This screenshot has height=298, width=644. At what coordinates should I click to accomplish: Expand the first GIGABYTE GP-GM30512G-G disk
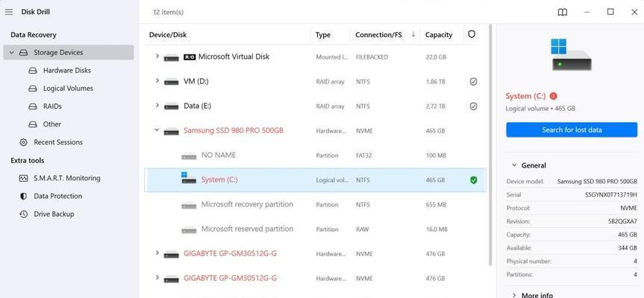[x=157, y=253]
